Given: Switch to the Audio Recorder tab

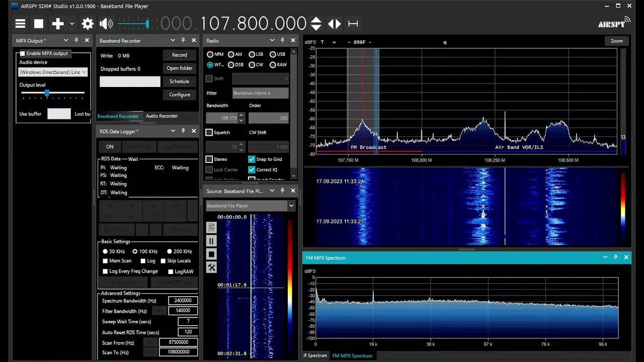Looking at the screenshot, I should tap(162, 116).
